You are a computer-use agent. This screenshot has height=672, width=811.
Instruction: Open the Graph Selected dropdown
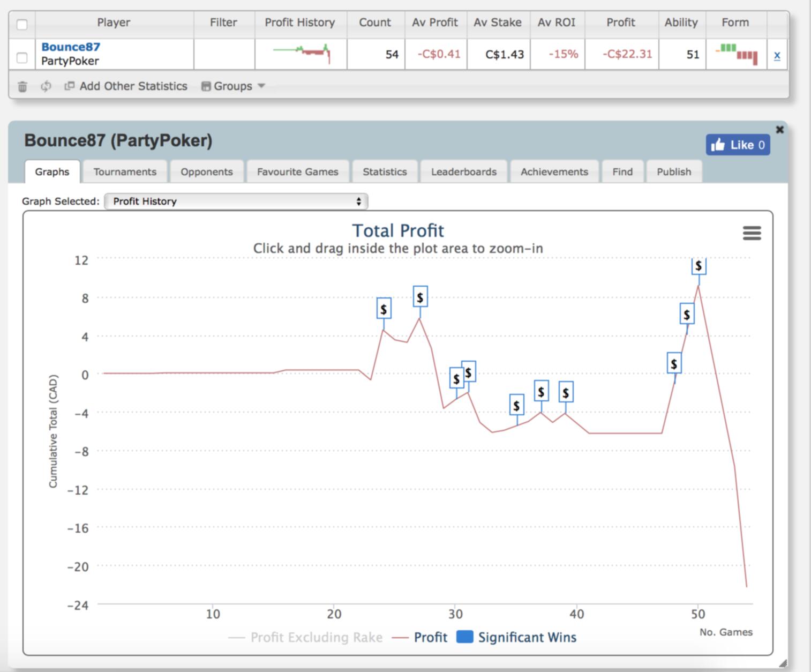(236, 201)
